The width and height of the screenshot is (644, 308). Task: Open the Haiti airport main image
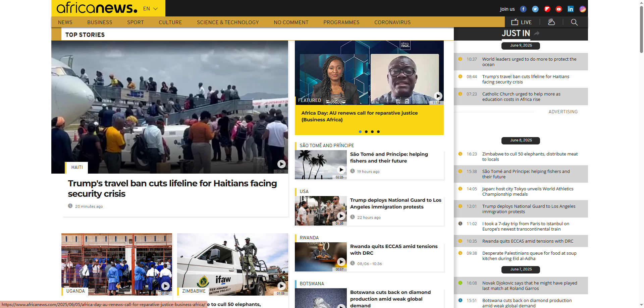170,107
